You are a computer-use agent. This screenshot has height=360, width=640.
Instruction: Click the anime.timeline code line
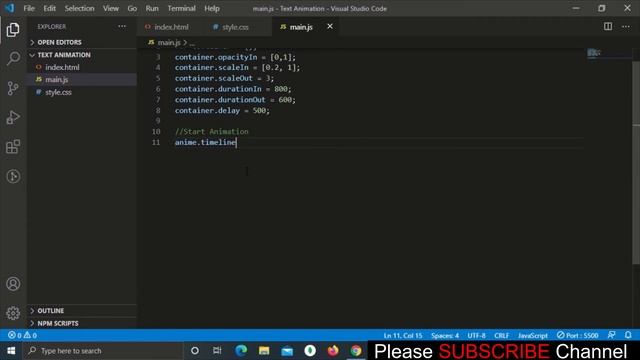205,142
